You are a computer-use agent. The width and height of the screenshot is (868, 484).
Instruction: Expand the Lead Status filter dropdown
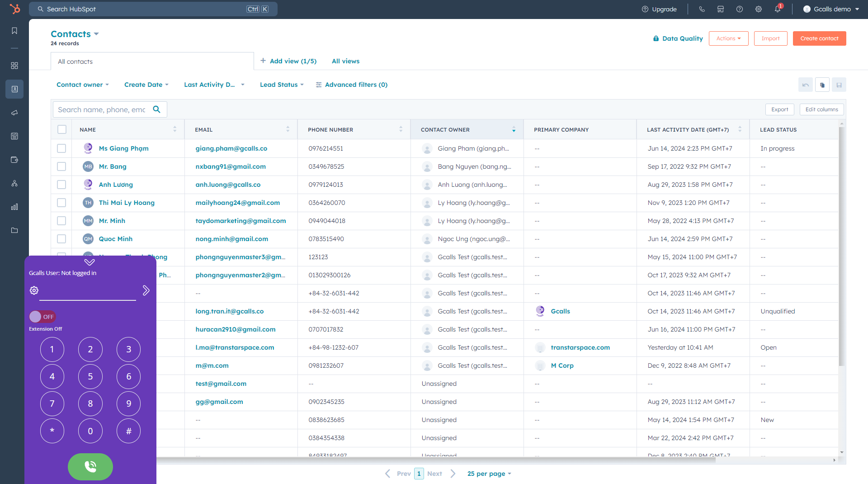[x=281, y=85]
